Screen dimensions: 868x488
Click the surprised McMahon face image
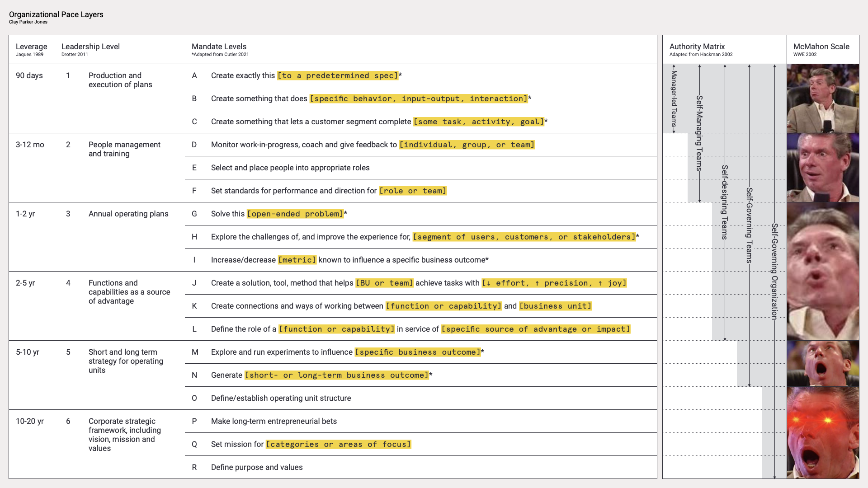pyautogui.click(x=823, y=168)
